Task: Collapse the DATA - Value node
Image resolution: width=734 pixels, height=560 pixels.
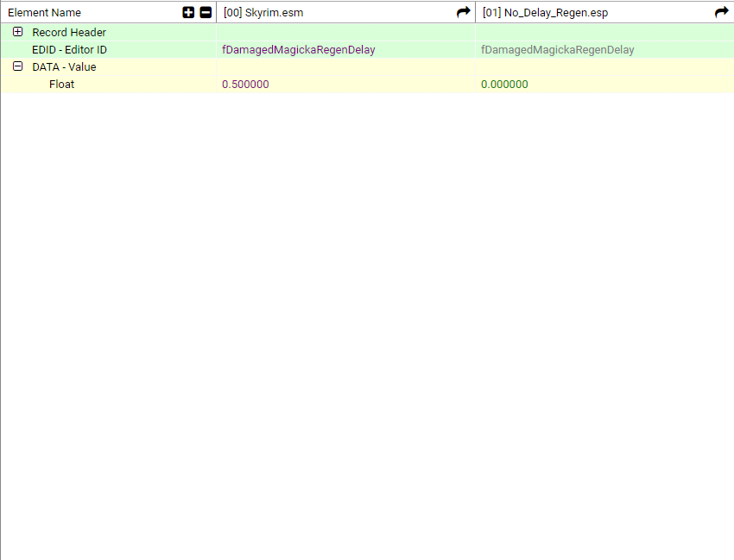Action: coord(18,66)
